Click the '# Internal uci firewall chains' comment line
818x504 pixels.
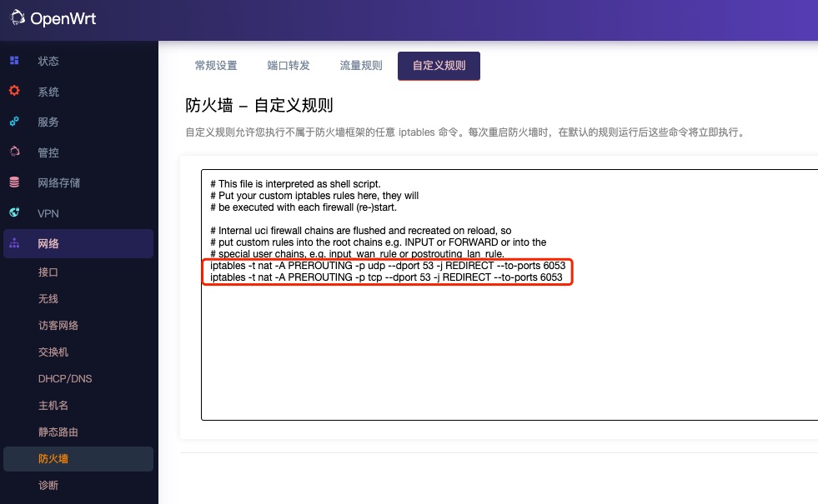tap(361, 231)
